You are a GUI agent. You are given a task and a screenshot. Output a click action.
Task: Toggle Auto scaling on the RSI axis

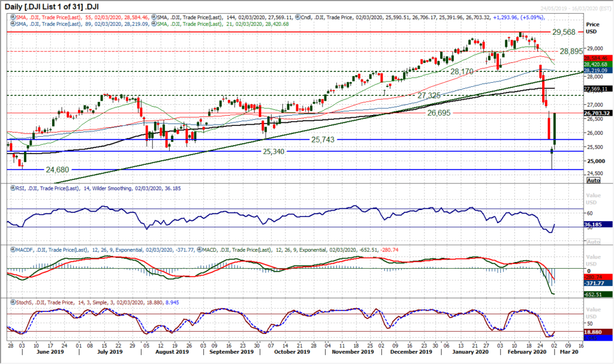pyautogui.click(x=592, y=241)
